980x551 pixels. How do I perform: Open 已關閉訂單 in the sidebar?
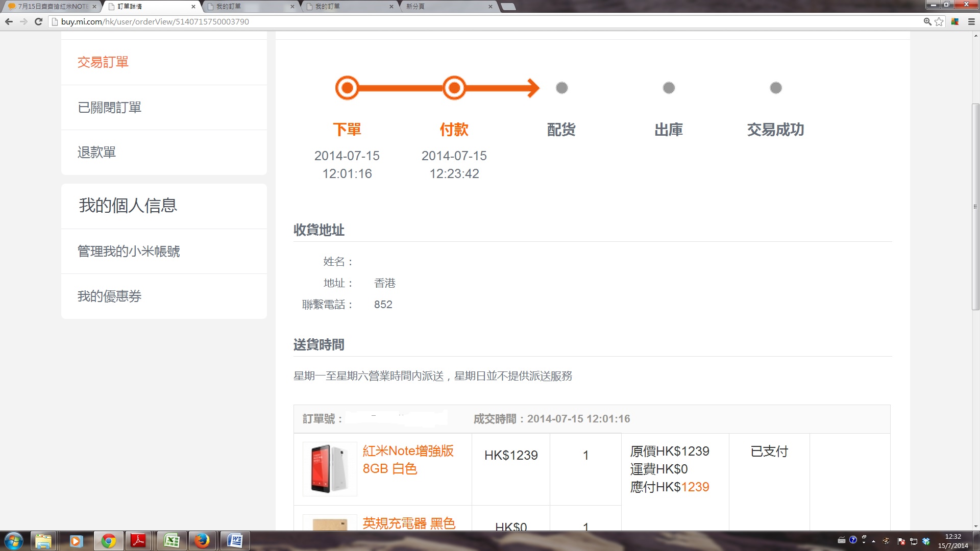pyautogui.click(x=109, y=107)
